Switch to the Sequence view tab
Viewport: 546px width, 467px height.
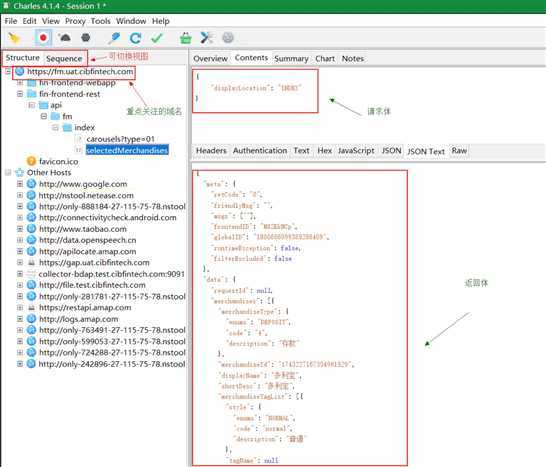coord(64,59)
